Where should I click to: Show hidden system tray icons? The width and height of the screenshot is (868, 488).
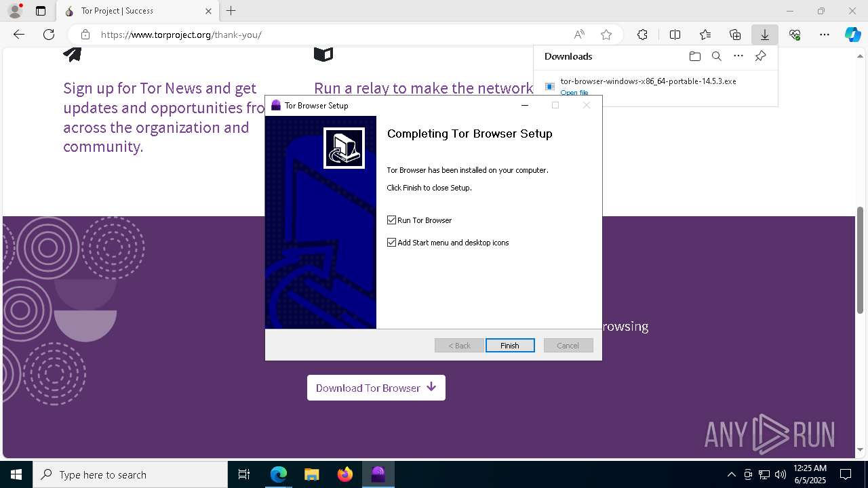coord(731,474)
